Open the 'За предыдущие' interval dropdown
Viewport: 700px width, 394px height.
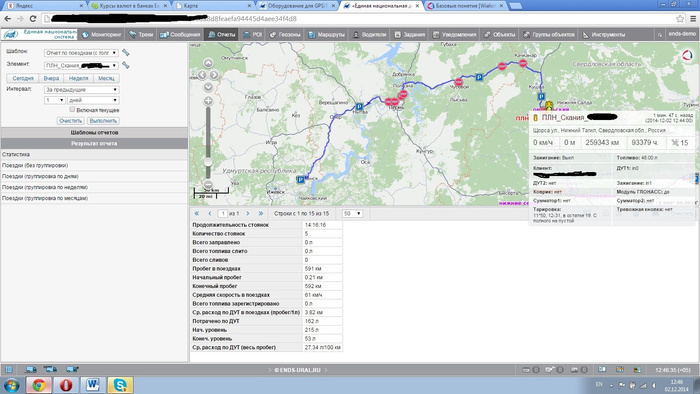point(81,90)
